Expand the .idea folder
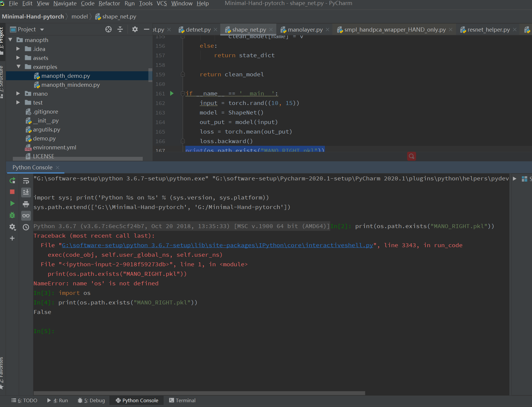Image resolution: width=532 pixels, height=407 pixels. pyautogui.click(x=18, y=49)
